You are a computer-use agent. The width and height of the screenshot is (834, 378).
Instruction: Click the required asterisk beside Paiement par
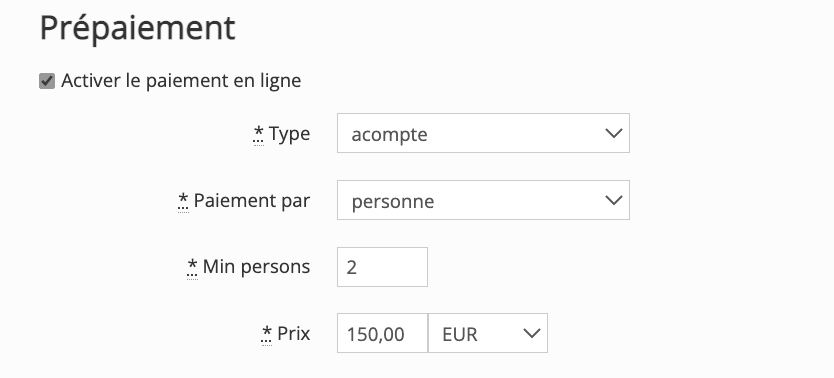pos(183,199)
